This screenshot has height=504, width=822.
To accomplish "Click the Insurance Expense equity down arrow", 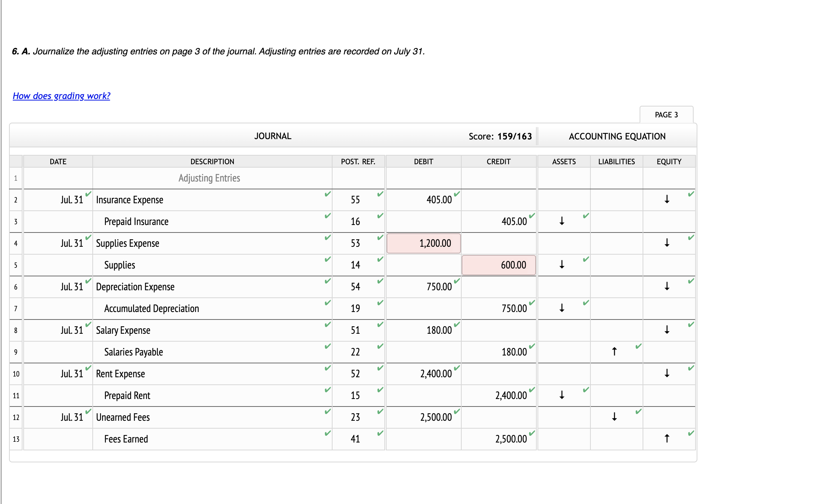I will 667,199.
